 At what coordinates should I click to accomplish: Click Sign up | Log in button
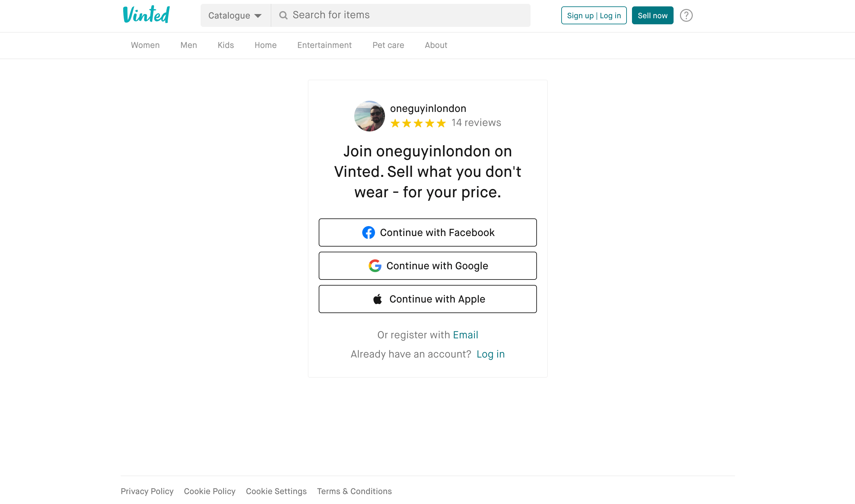(x=594, y=15)
